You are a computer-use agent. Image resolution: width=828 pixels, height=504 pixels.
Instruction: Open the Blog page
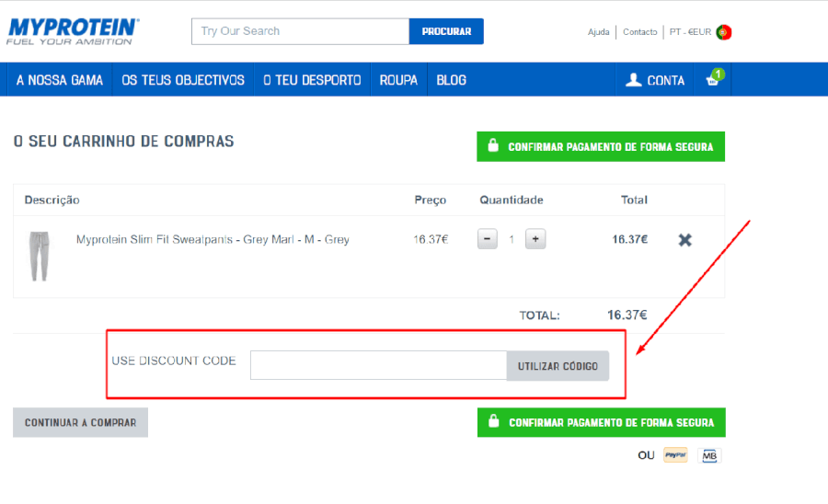tap(451, 80)
